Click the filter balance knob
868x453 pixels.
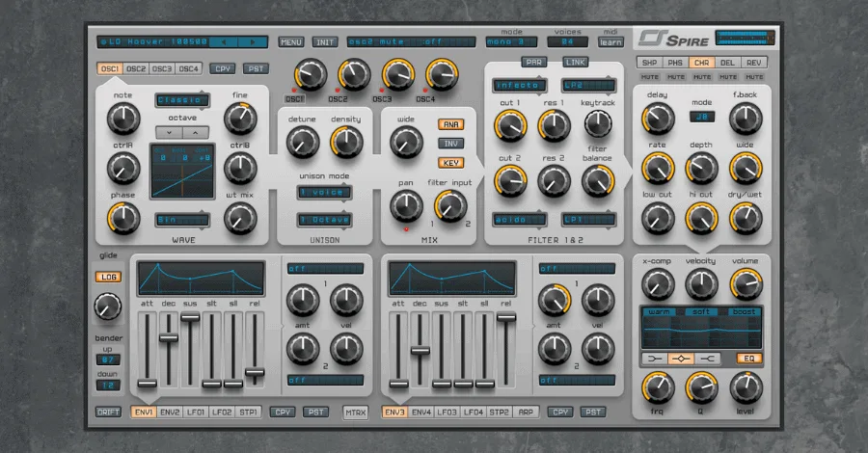598,181
